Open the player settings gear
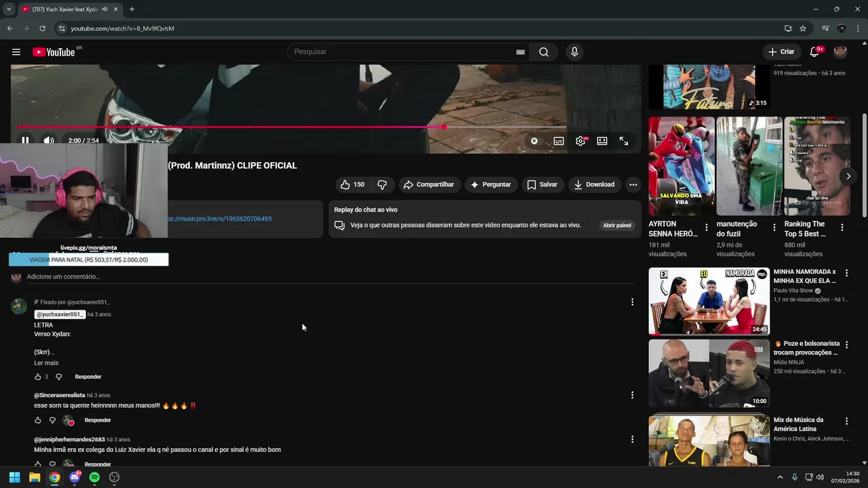868x488 pixels. [x=580, y=141]
